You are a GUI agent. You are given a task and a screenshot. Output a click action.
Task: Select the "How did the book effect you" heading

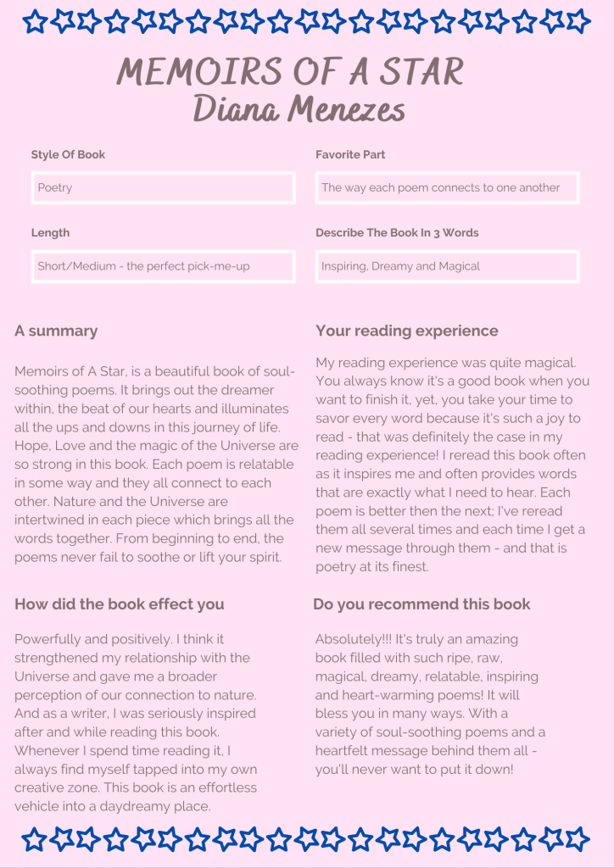click(x=120, y=604)
